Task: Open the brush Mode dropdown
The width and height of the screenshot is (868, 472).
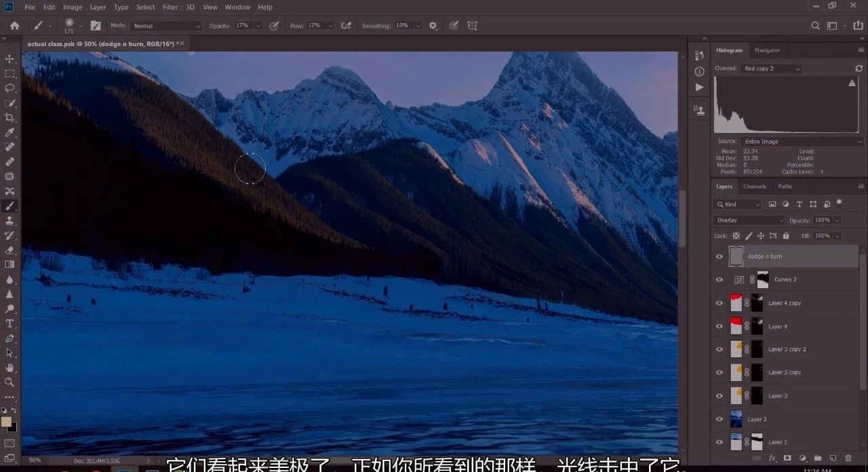Action: (x=166, y=26)
